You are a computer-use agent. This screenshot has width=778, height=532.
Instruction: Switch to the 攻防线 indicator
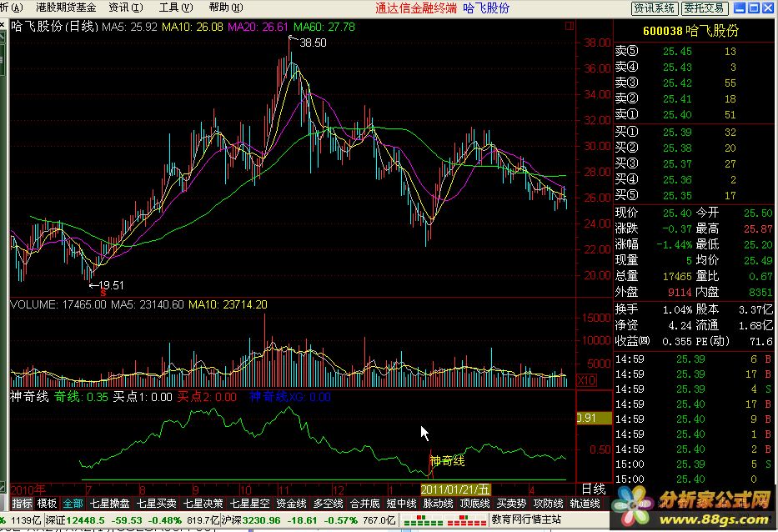[x=549, y=503]
